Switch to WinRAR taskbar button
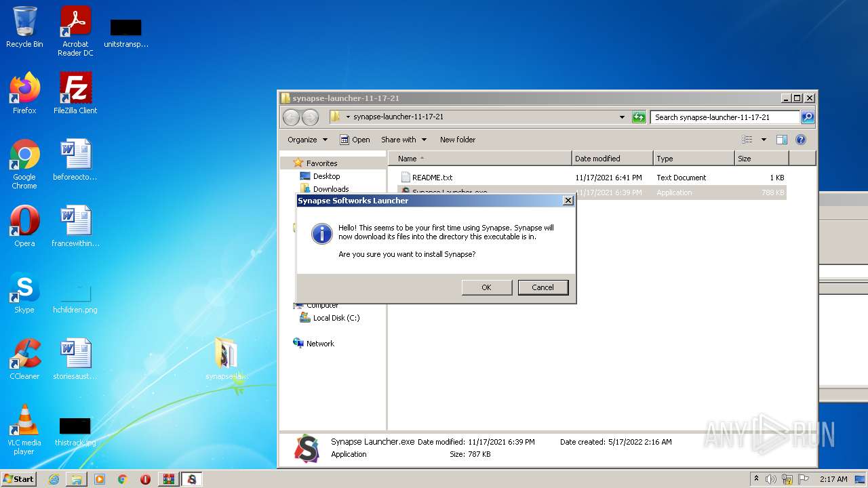Screen dimensions: 868x488 tap(168, 479)
